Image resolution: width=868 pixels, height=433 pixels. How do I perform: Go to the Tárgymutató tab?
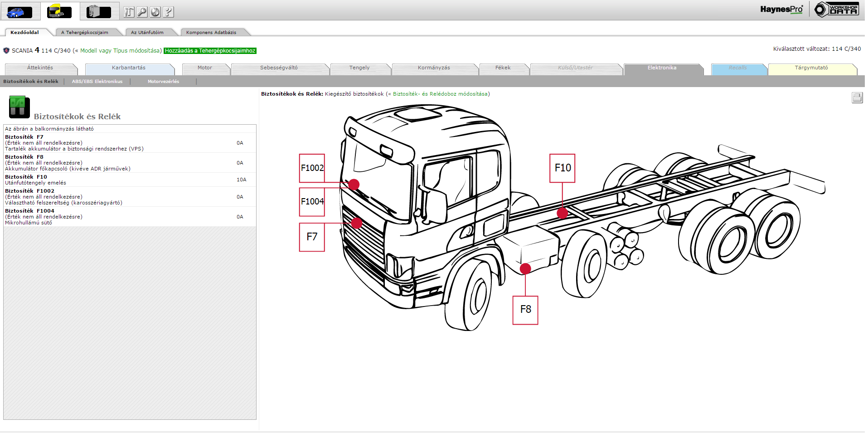(811, 68)
